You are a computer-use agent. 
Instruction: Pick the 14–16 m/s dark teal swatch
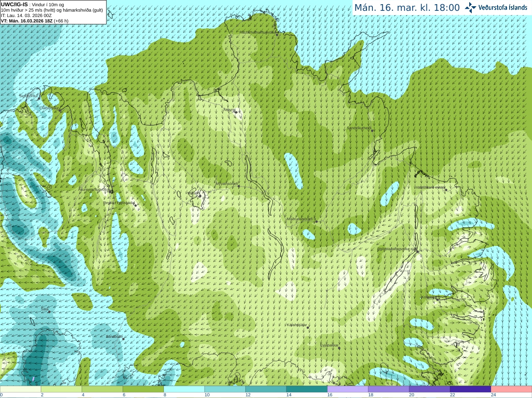pyautogui.click(x=307, y=389)
